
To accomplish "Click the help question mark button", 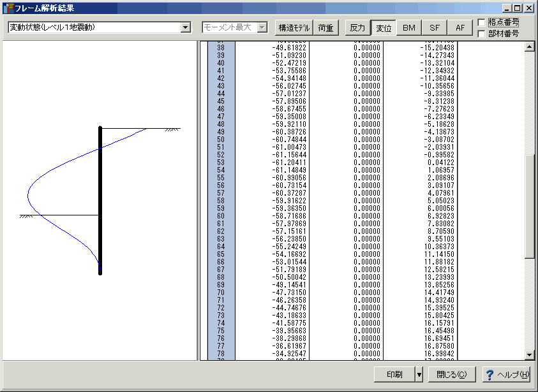I will point(507,374).
